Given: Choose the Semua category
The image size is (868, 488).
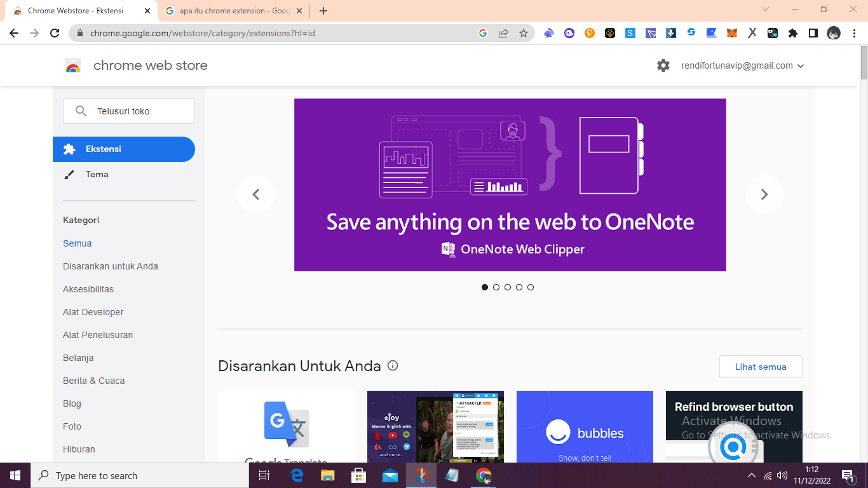Looking at the screenshot, I should tap(78, 243).
